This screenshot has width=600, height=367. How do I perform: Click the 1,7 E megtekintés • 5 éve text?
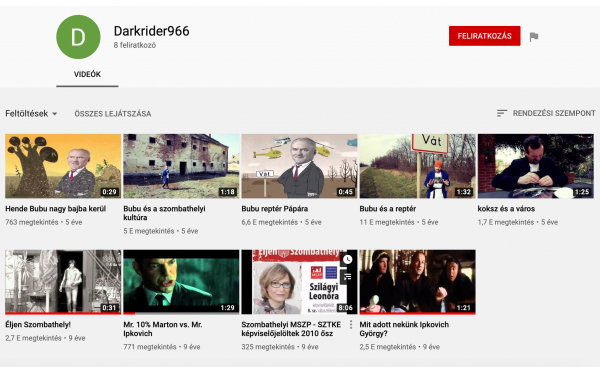[518, 222]
